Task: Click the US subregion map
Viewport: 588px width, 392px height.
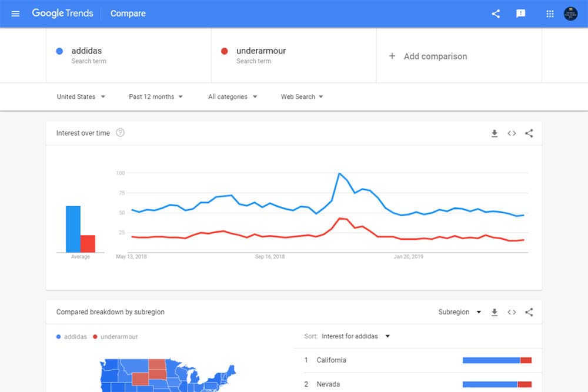Action: [168, 375]
